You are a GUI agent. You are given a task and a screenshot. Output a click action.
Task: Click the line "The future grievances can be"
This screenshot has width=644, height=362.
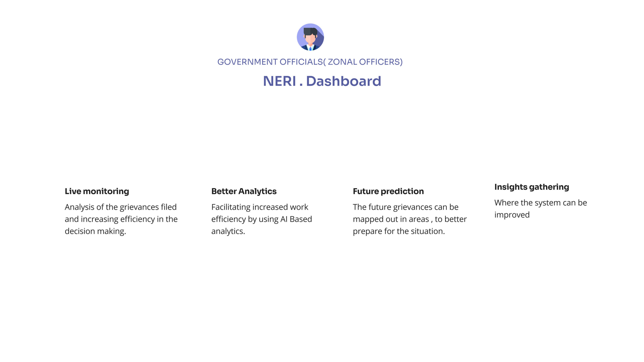(x=406, y=207)
